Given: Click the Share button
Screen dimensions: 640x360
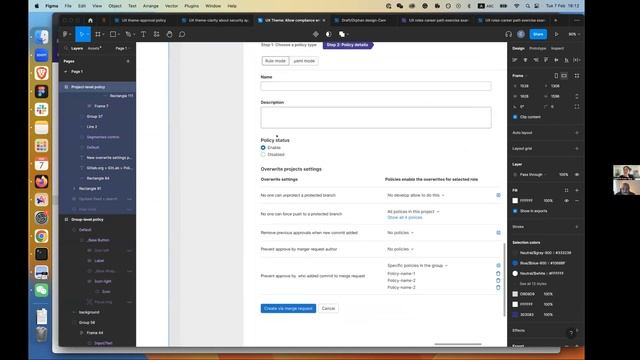Looking at the screenshot, I should tap(538, 34).
